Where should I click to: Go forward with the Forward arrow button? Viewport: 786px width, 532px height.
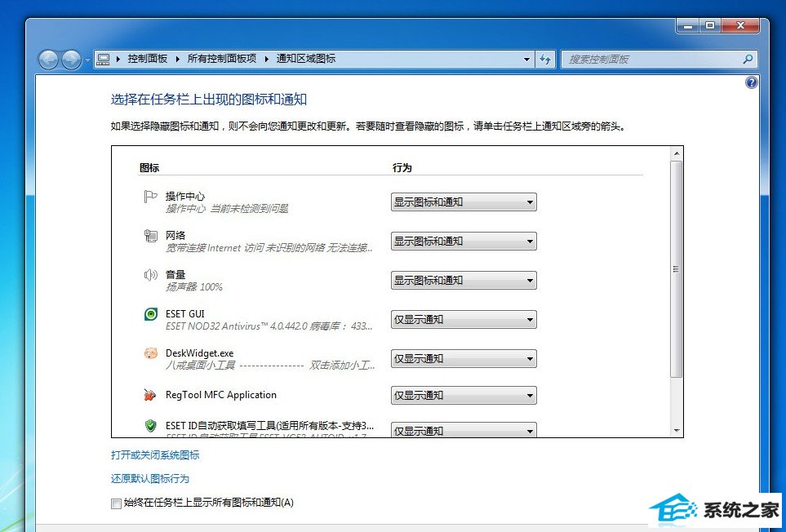71,60
